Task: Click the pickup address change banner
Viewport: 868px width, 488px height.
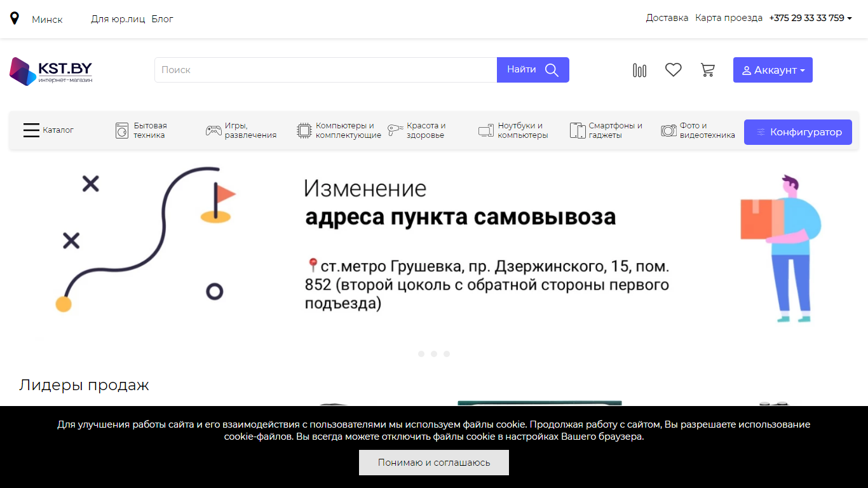Action: click(434, 248)
